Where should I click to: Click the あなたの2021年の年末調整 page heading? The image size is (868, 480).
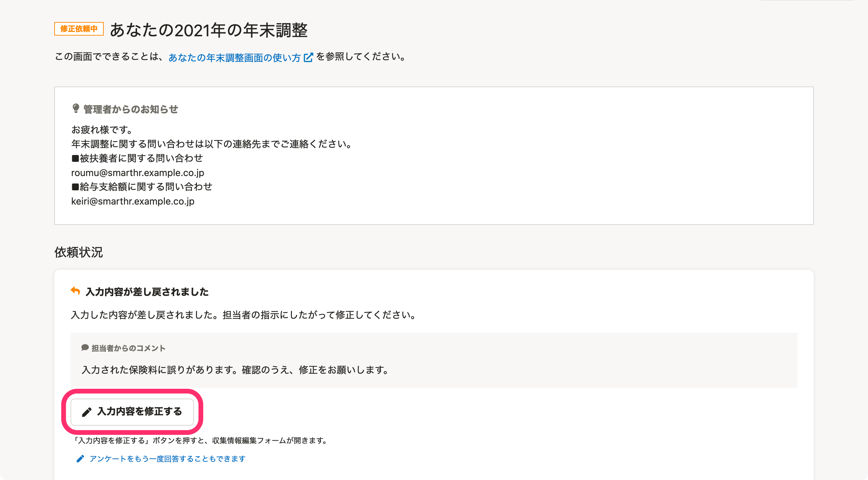pos(209,30)
